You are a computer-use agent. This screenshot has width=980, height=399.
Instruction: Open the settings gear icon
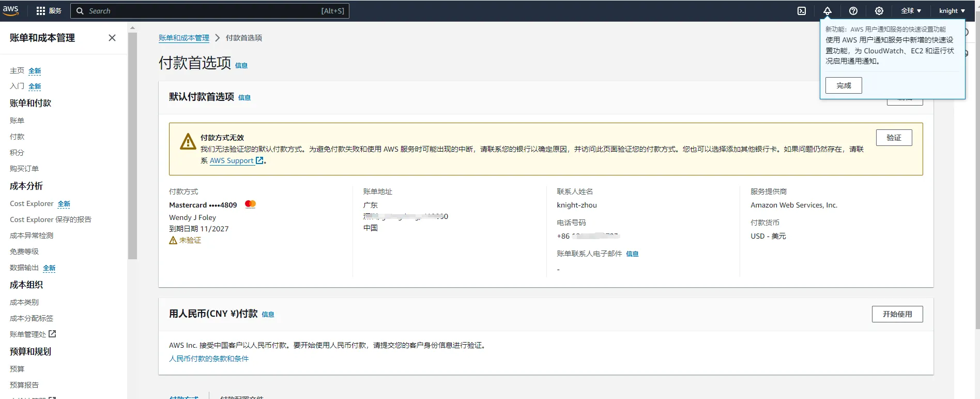coord(879,11)
